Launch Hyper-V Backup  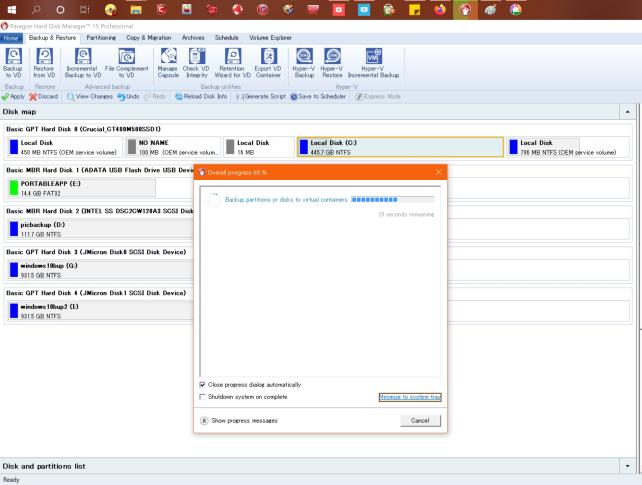(x=304, y=63)
